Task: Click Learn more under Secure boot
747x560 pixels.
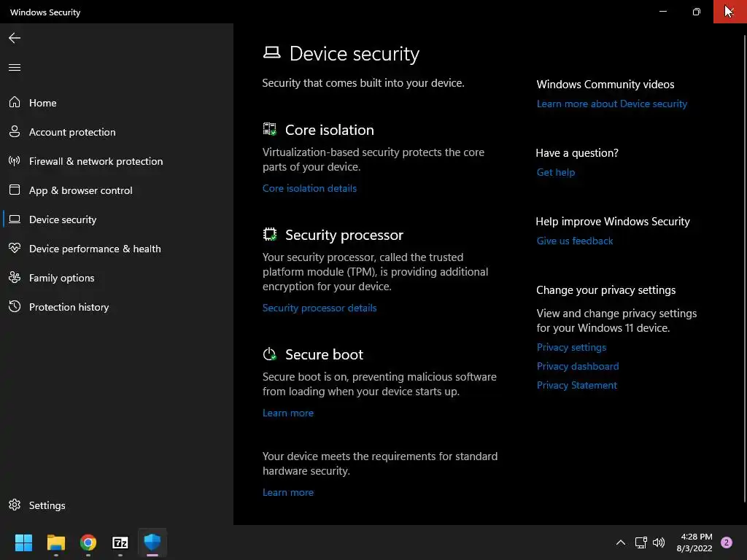Action: (287, 413)
